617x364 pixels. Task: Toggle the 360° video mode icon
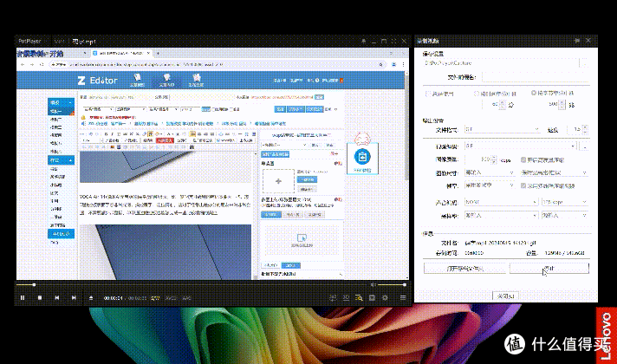coord(333,298)
